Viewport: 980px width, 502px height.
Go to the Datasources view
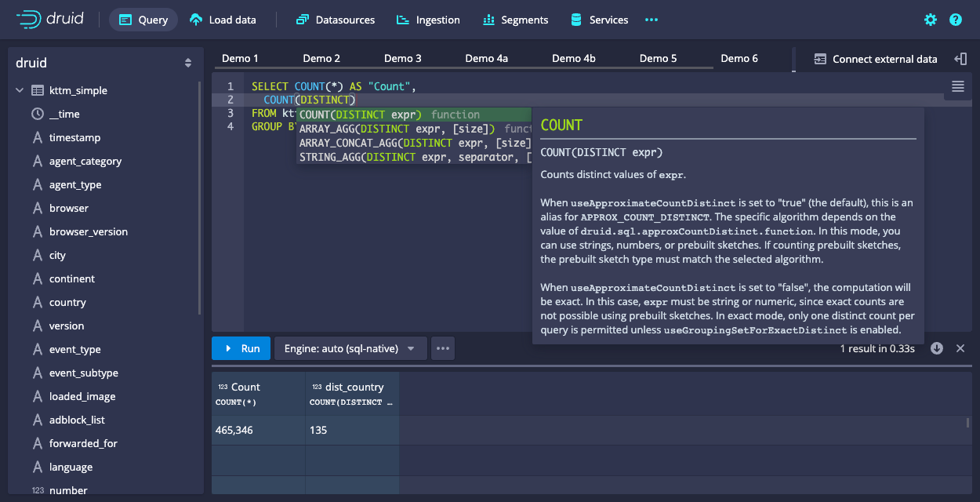[x=336, y=20]
